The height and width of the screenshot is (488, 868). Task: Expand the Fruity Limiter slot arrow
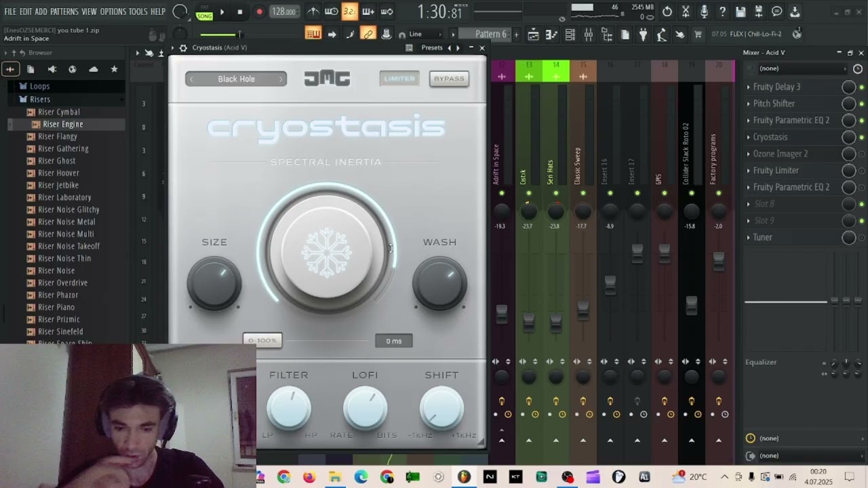coord(748,171)
